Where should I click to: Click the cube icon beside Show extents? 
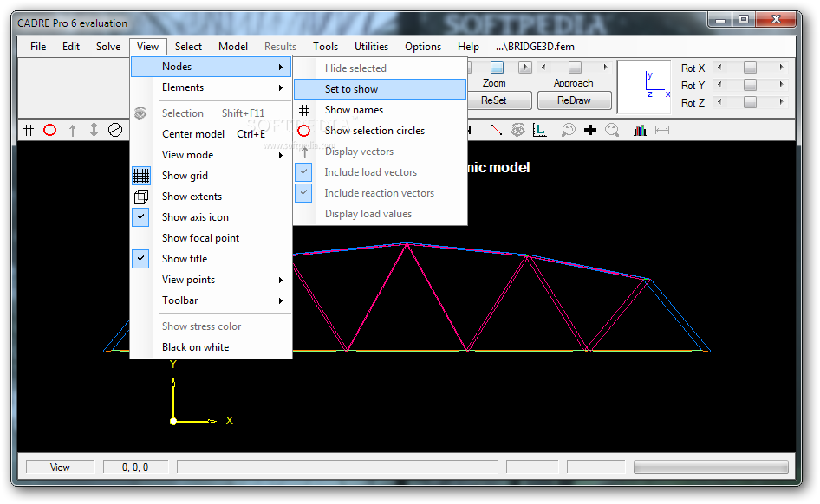pyautogui.click(x=141, y=197)
